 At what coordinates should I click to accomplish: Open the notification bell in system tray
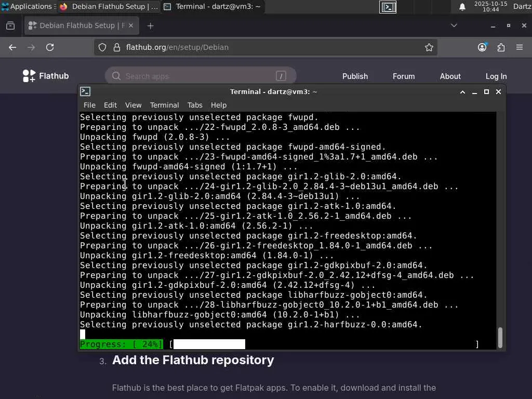462,7
